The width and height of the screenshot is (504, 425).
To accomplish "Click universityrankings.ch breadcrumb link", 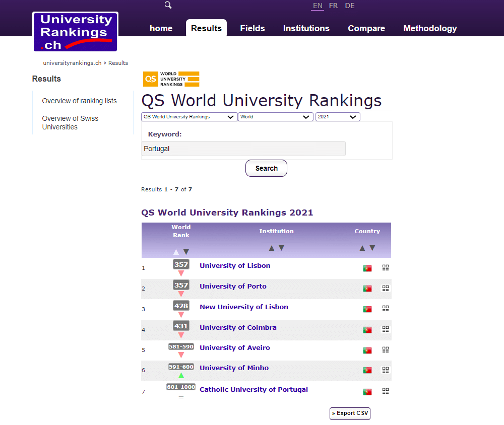I will 72,63.
